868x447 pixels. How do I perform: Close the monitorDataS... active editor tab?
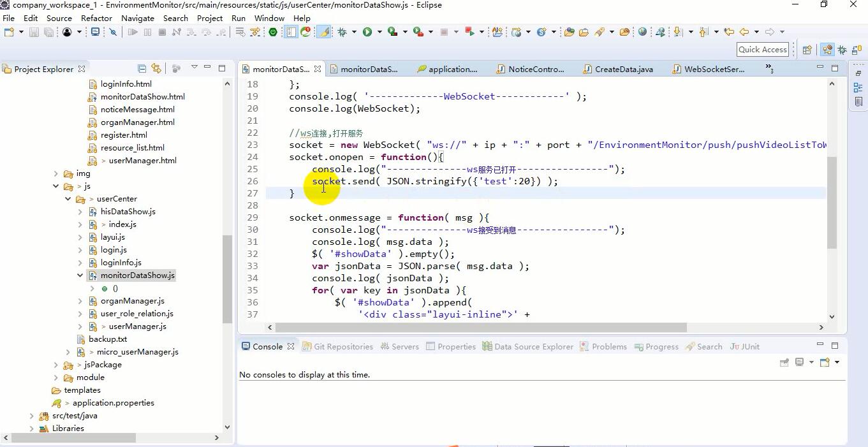318,68
